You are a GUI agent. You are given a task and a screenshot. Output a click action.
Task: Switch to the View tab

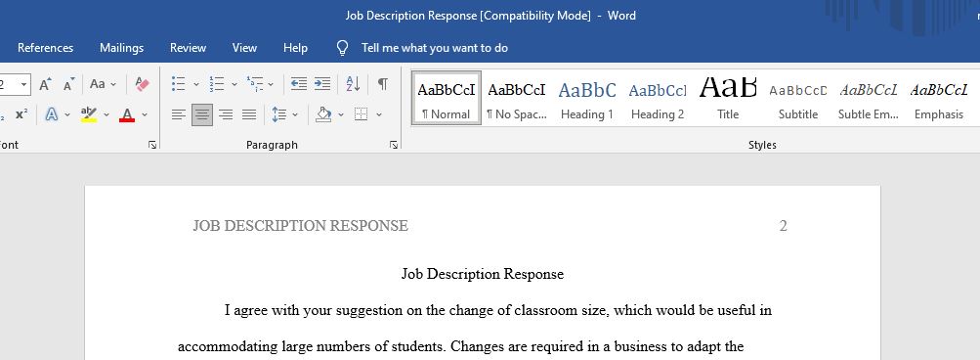pyautogui.click(x=244, y=48)
